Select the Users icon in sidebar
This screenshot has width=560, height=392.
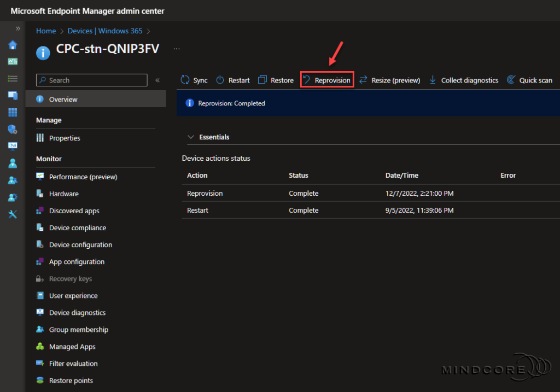12,162
